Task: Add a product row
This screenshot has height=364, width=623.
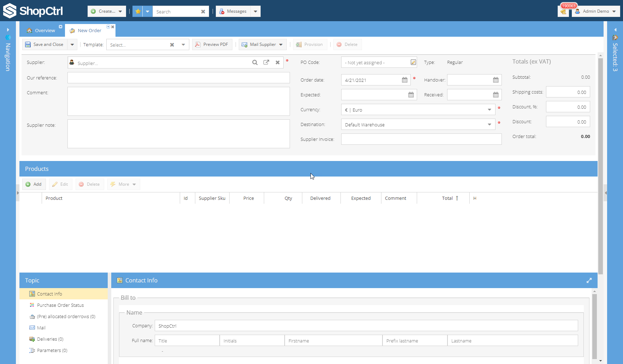Action: coord(34,184)
